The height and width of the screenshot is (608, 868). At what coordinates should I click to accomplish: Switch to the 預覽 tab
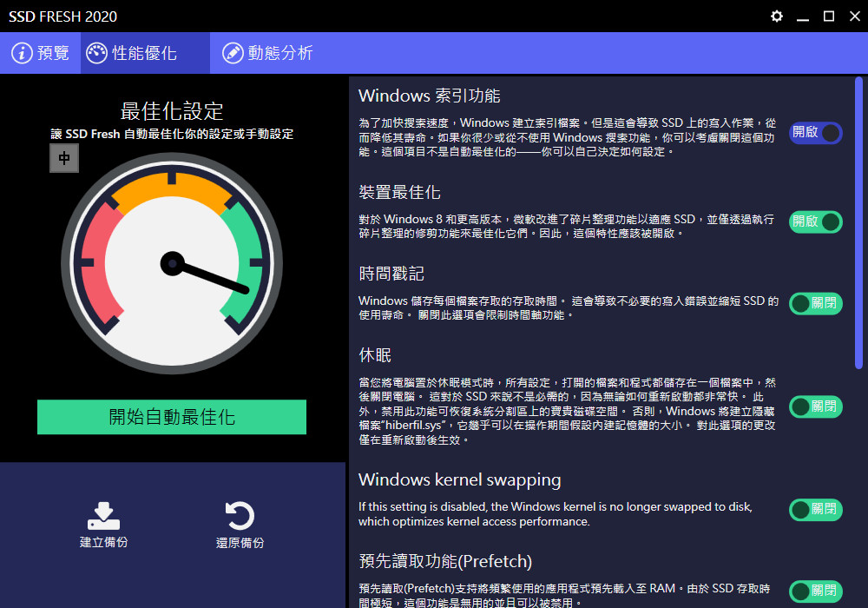tap(41, 53)
